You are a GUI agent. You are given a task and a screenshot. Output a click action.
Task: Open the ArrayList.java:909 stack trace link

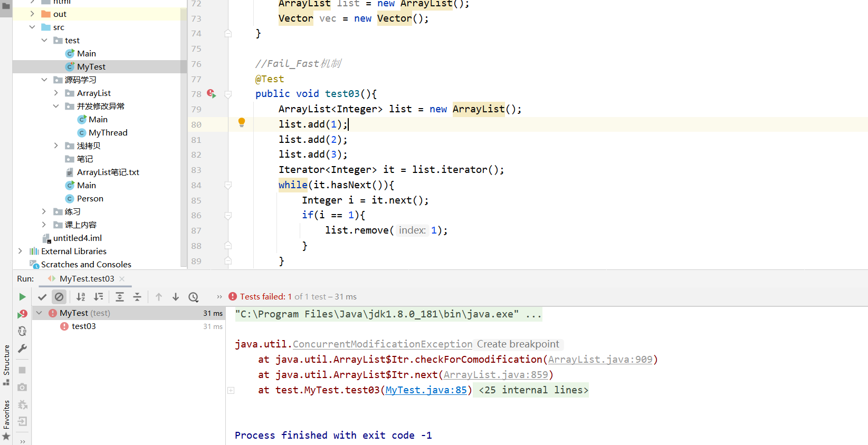pyautogui.click(x=600, y=360)
